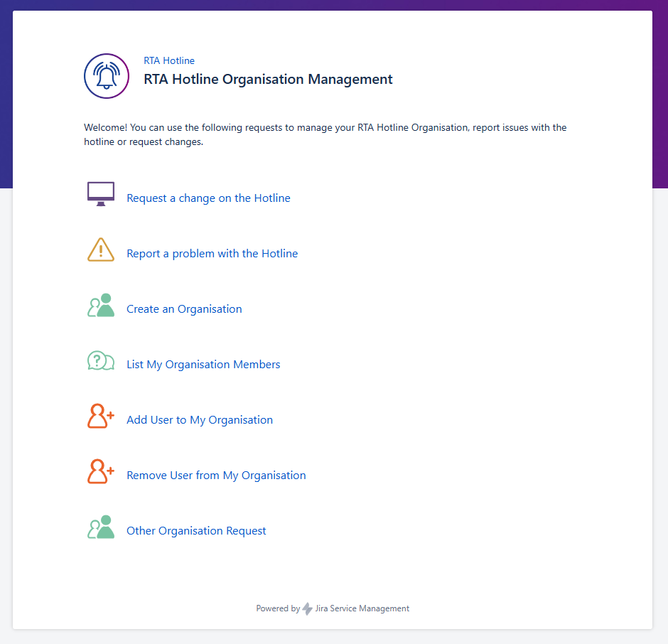Click the RTA Hotline bell logo
This screenshot has height=644, width=668.
pyautogui.click(x=107, y=76)
